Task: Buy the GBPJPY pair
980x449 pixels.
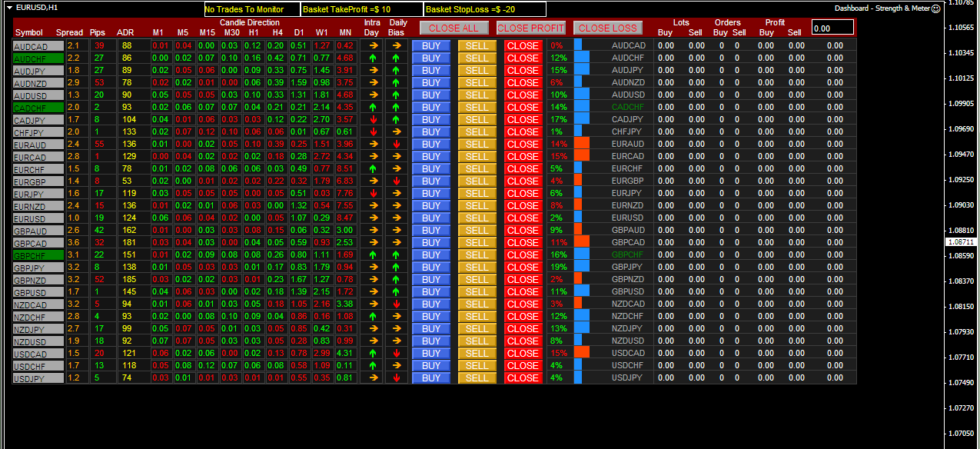Action: point(431,267)
